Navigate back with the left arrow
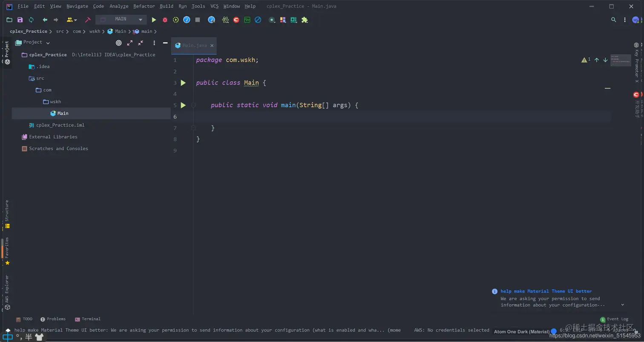This screenshot has height=342, width=644. (x=45, y=20)
